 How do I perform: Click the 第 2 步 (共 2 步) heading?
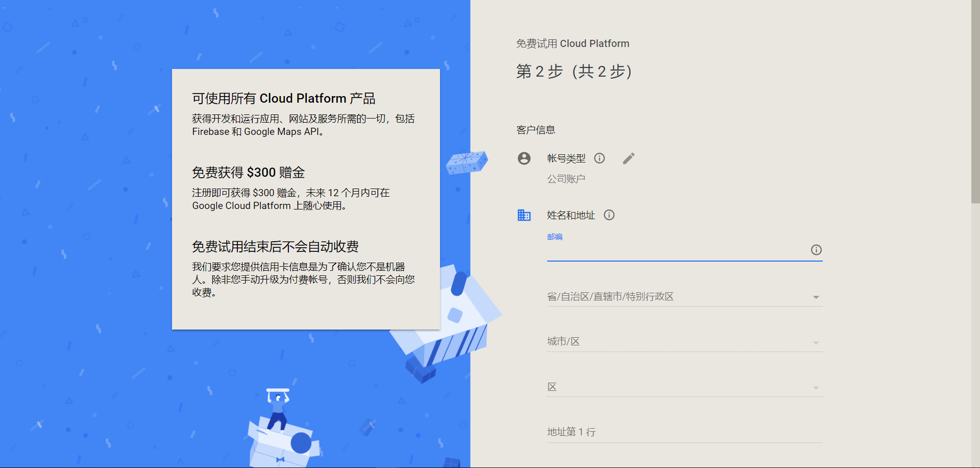pyautogui.click(x=574, y=72)
